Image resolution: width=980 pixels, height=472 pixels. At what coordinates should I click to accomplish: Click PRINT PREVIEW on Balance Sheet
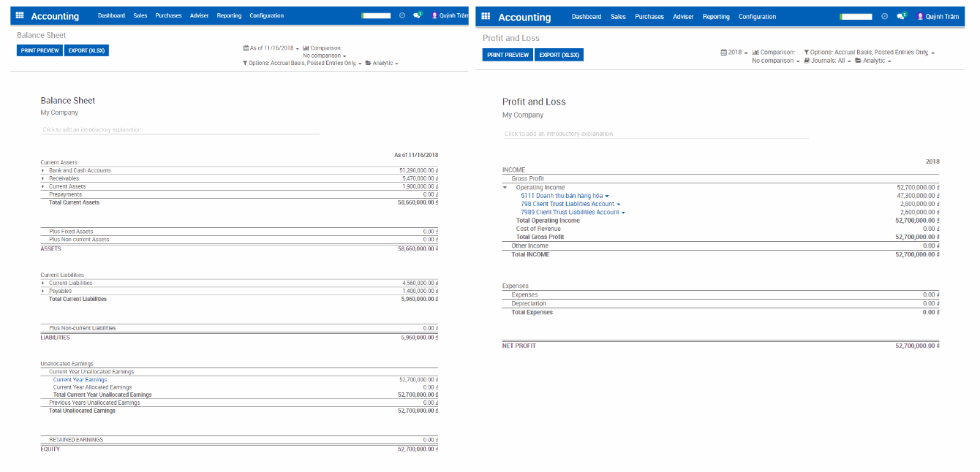coord(39,50)
